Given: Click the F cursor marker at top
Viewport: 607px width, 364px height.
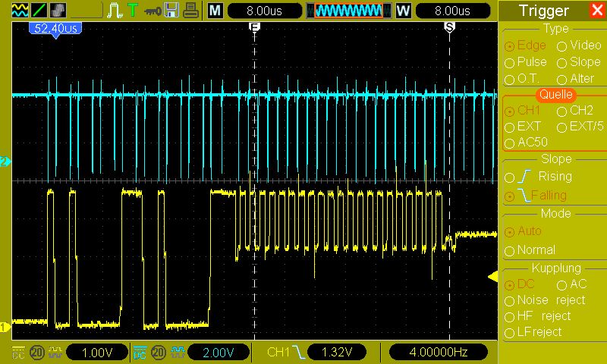Looking at the screenshot, I should click(x=254, y=27).
